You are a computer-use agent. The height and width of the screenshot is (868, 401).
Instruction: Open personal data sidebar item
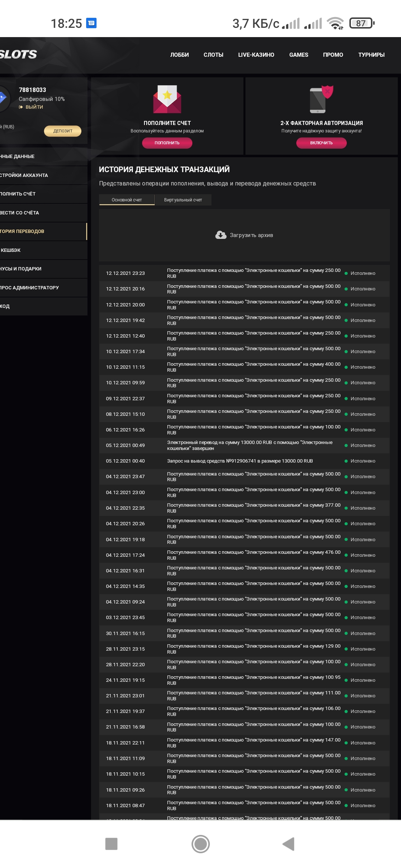[x=43, y=157]
